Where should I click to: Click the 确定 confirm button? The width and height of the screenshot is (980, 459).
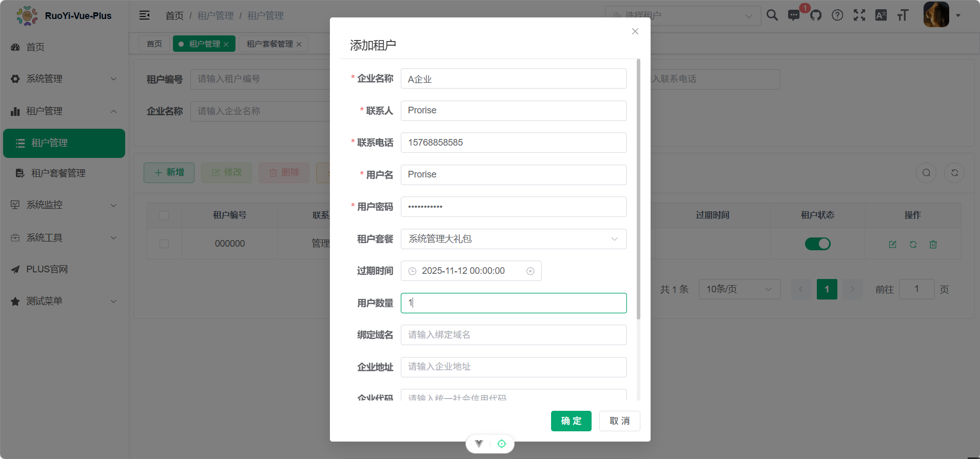pyautogui.click(x=571, y=421)
